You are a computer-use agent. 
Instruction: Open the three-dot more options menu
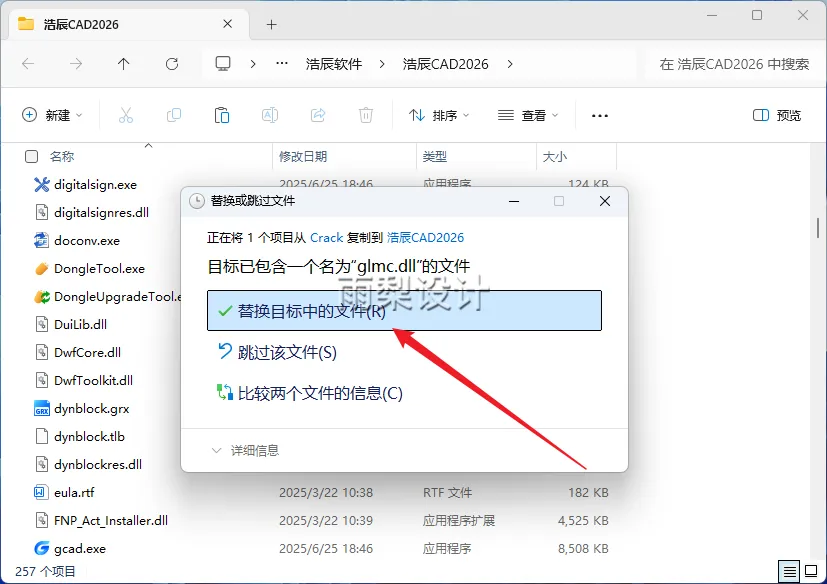[x=600, y=116]
